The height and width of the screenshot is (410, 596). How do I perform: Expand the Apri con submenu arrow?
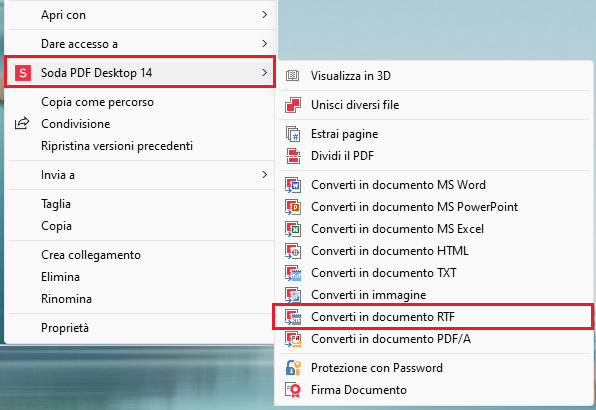[x=265, y=15]
